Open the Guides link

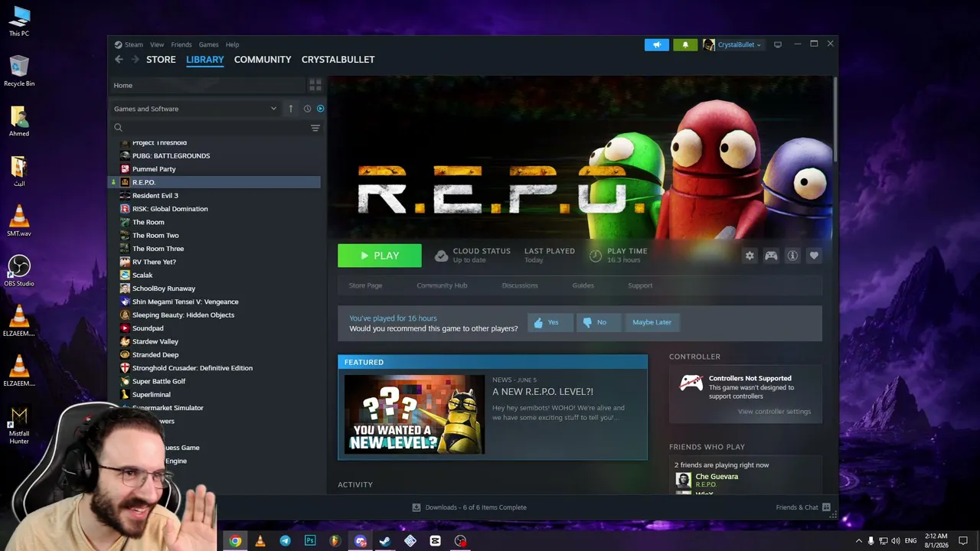coord(583,285)
